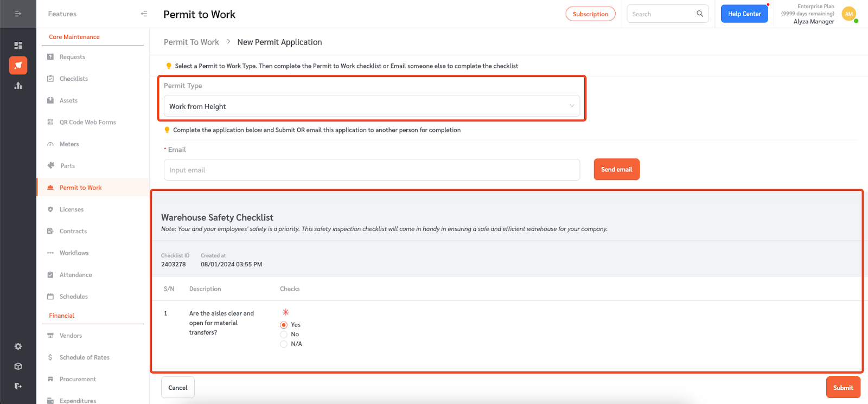Open Workflows menu item
Screen dimensions: 868x404
(x=74, y=253)
